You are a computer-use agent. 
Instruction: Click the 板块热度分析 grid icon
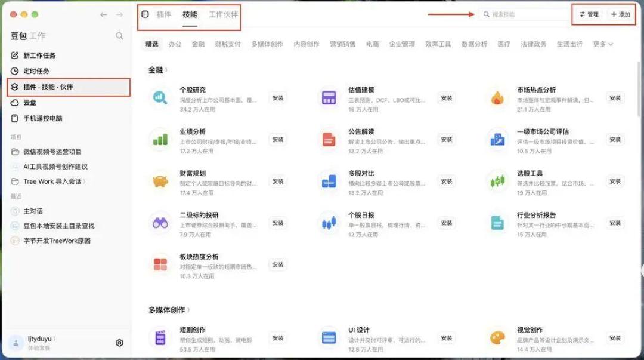tap(160, 264)
